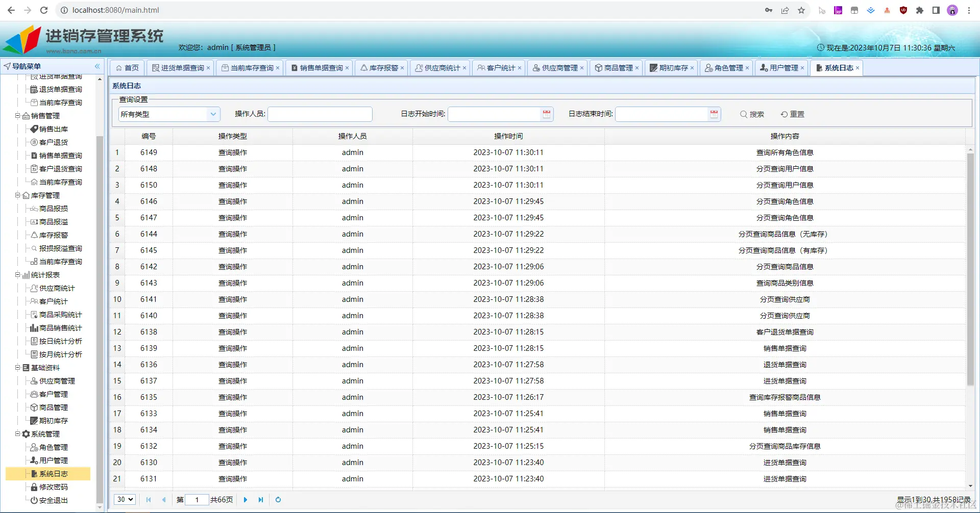Open 销售出库 in the sidebar
The width and height of the screenshot is (980, 513).
point(53,129)
